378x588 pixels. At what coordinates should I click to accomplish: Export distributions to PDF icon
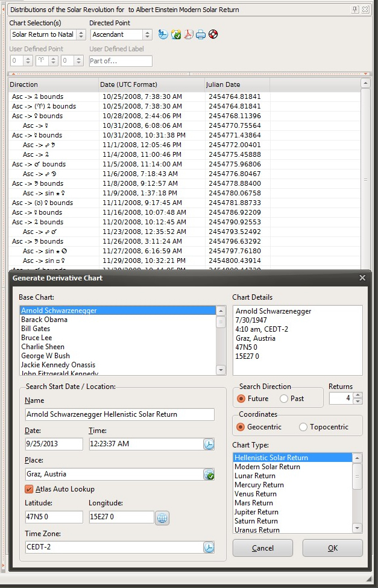[188, 34]
